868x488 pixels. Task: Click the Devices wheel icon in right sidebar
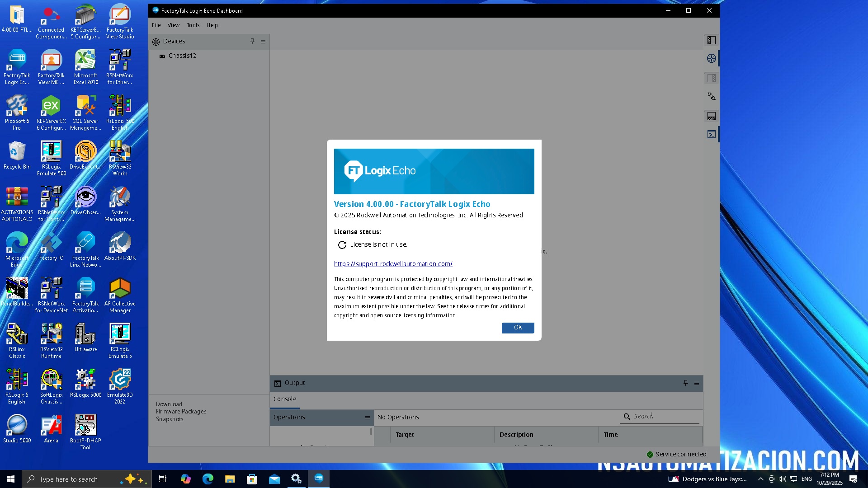(x=711, y=58)
